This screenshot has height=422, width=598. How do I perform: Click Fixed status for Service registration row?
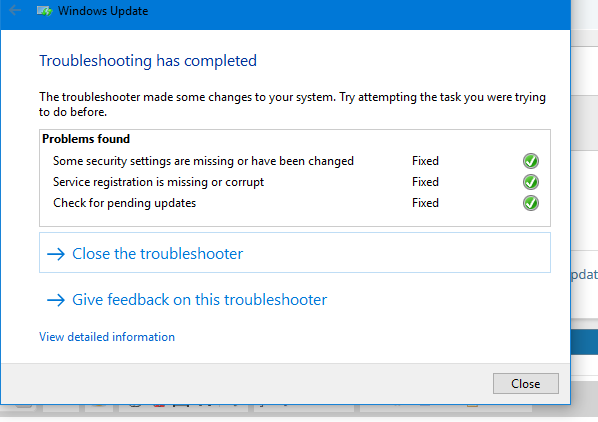click(425, 182)
